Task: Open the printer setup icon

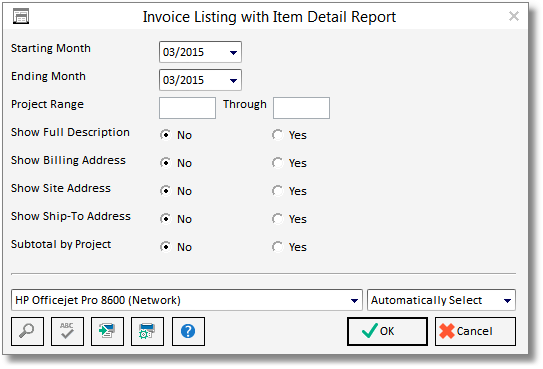Action: point(147,331)
